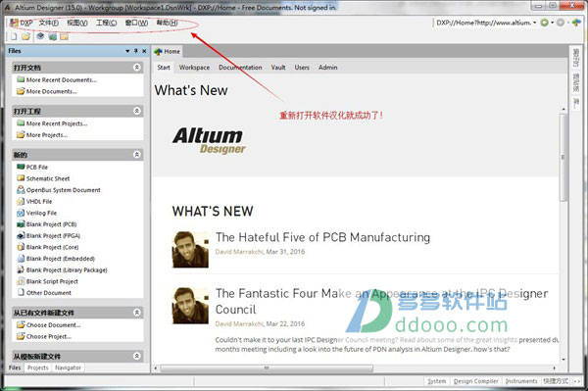Screen dimensions: 588x391
Task: Open the 文件(F) menu
Action: click(x=49, y=23)
